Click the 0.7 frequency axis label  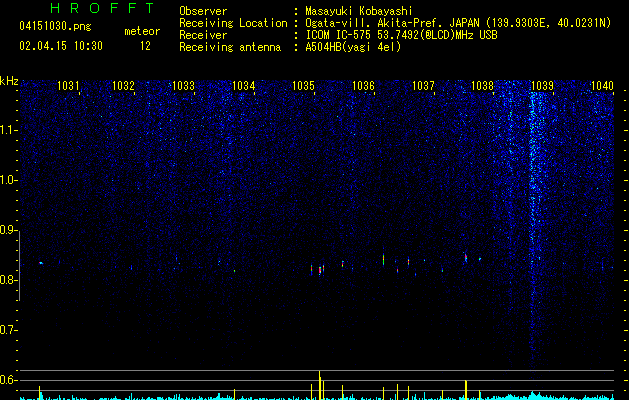(8, 330)
